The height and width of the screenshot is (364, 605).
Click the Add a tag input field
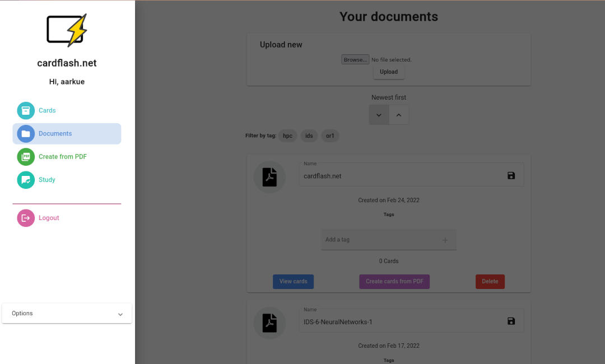point(375,239)
